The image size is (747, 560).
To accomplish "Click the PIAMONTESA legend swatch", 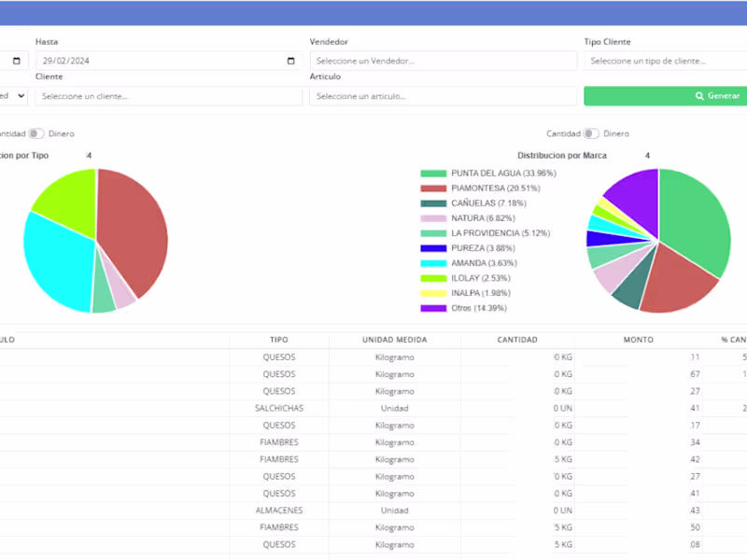I will click(x=433, y=189).
